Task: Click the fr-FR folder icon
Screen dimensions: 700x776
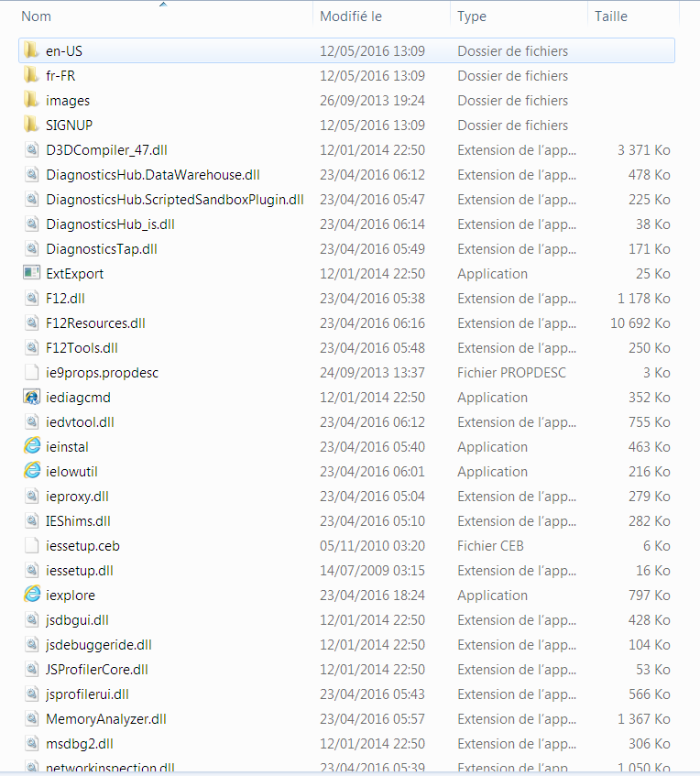Action: tap(31, 75)
